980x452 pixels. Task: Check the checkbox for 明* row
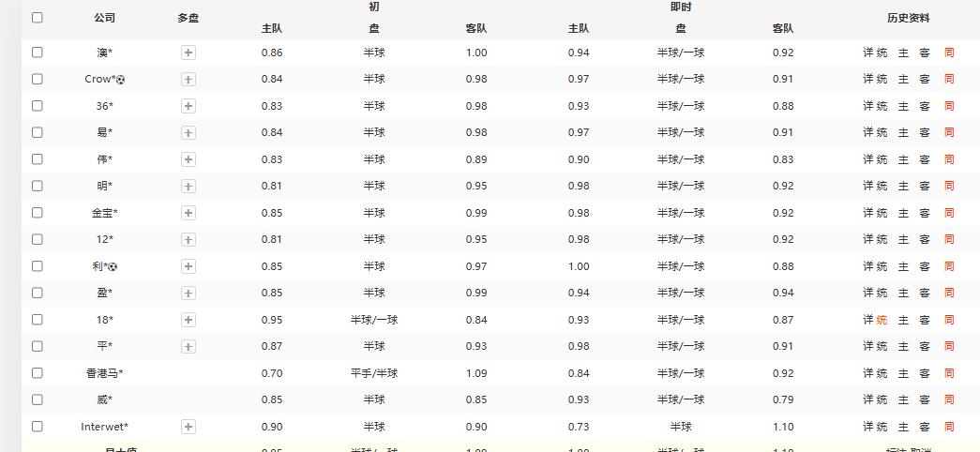click(38, 186)
